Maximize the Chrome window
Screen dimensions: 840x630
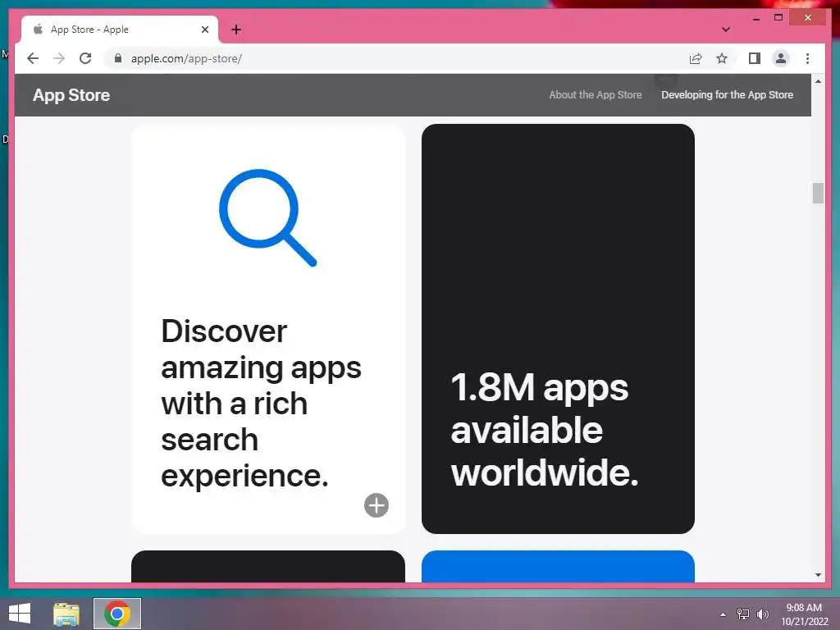coord(778,18)
